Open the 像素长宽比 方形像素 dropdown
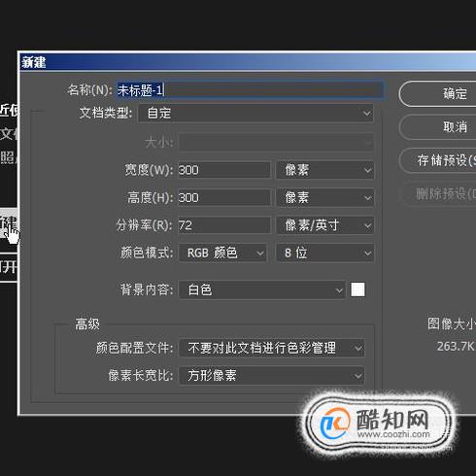The height and width of the screenshot is (476, 476). [x=272, y=376]
